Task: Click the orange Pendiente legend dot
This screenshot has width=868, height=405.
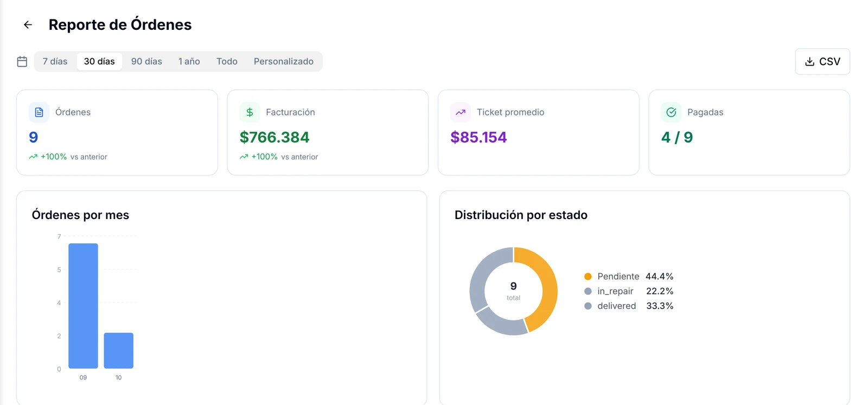Action: click(x=588, y=277)
